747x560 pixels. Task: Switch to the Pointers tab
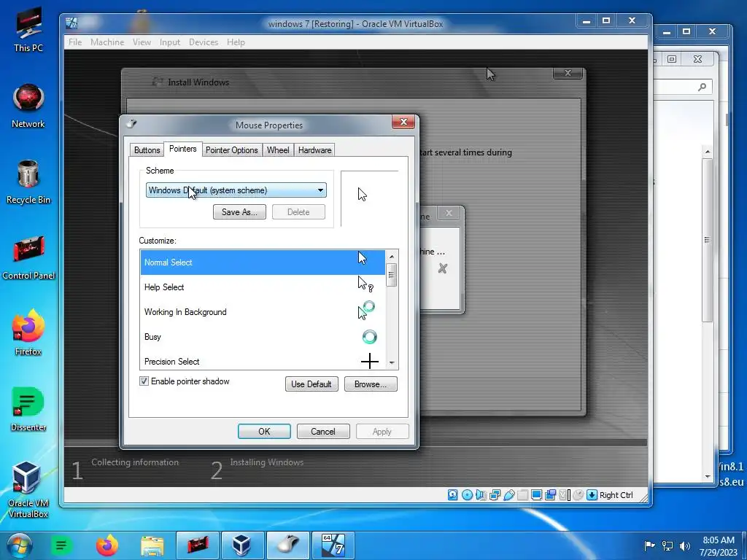click(183, 149)
